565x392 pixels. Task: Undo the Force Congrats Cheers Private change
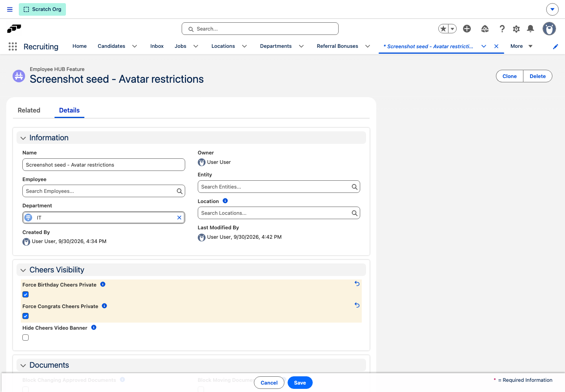coord(357,305)
